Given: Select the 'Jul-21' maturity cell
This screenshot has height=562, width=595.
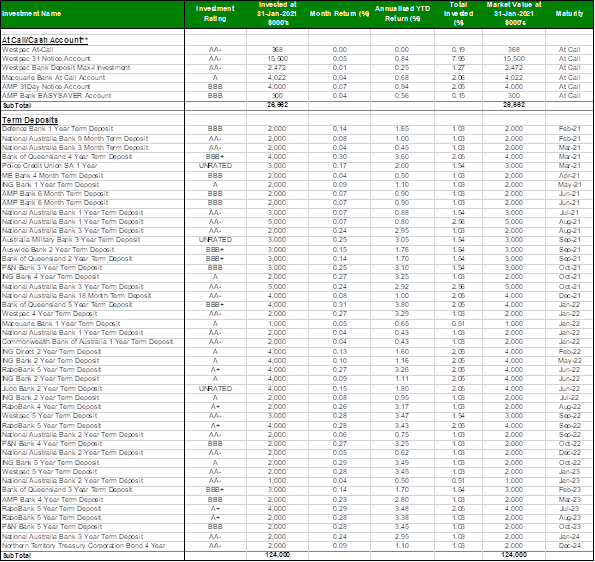Looking at the screenshot, I should 569,213.
